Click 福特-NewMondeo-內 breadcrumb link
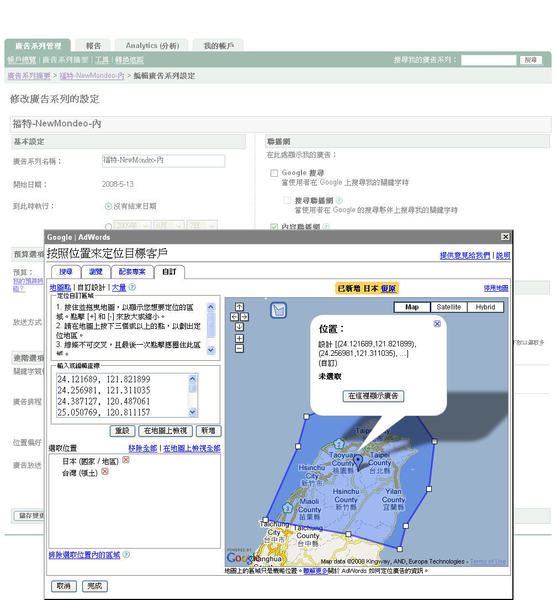The width and height of the screenshot is (556, 600). tap(92, 76)
